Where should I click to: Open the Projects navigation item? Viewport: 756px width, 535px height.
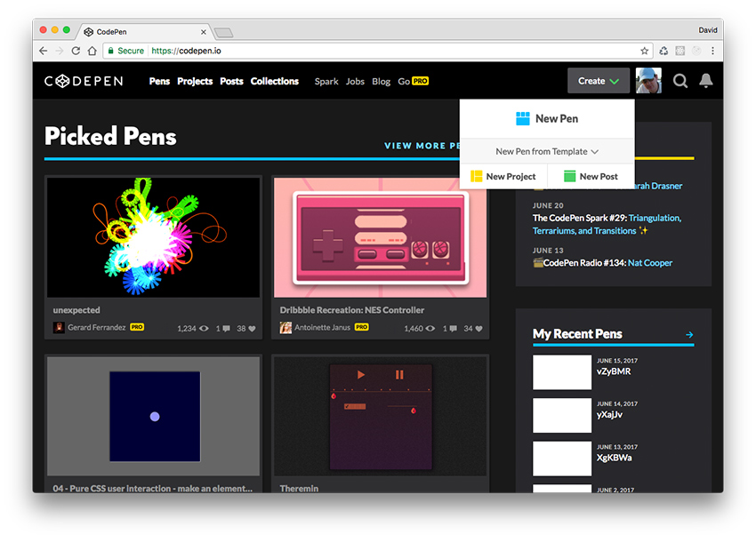coord(195,81)
